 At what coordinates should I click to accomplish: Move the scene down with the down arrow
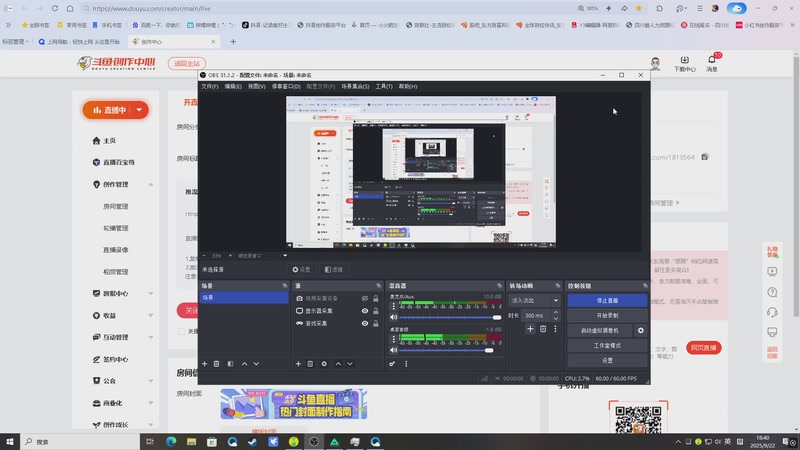coord(256,364)
